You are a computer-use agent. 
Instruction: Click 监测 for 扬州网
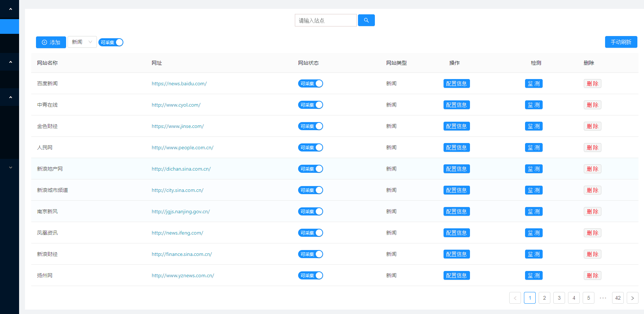click(x=533, y=275)
